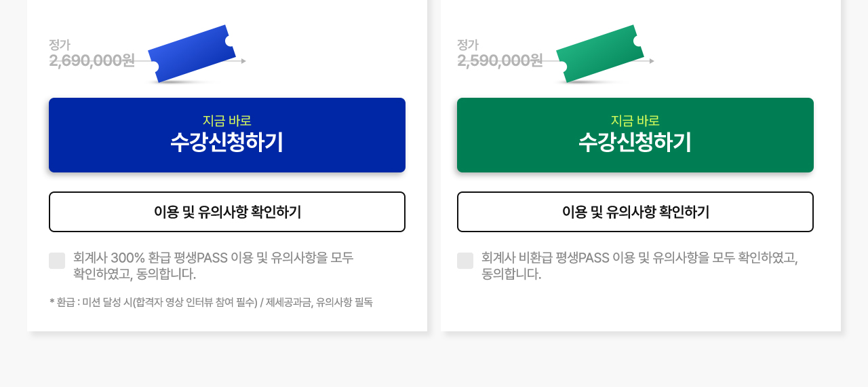Check the 회계사 비환급 평생PASS agreement box
The image size is (868, 387).
pyautogui.click(x=465, y=261)
